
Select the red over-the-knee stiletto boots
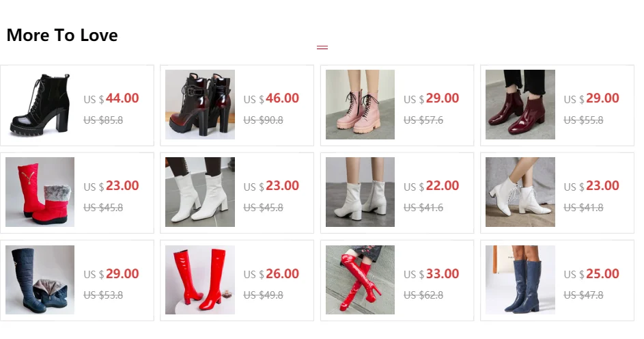coord(360,280)
